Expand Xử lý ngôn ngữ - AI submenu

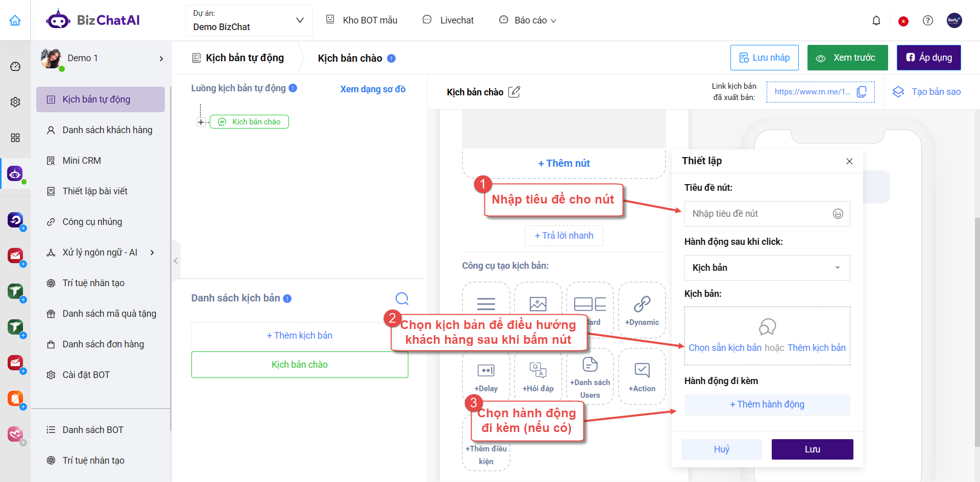pyautogui.click(x=152, y=252)
